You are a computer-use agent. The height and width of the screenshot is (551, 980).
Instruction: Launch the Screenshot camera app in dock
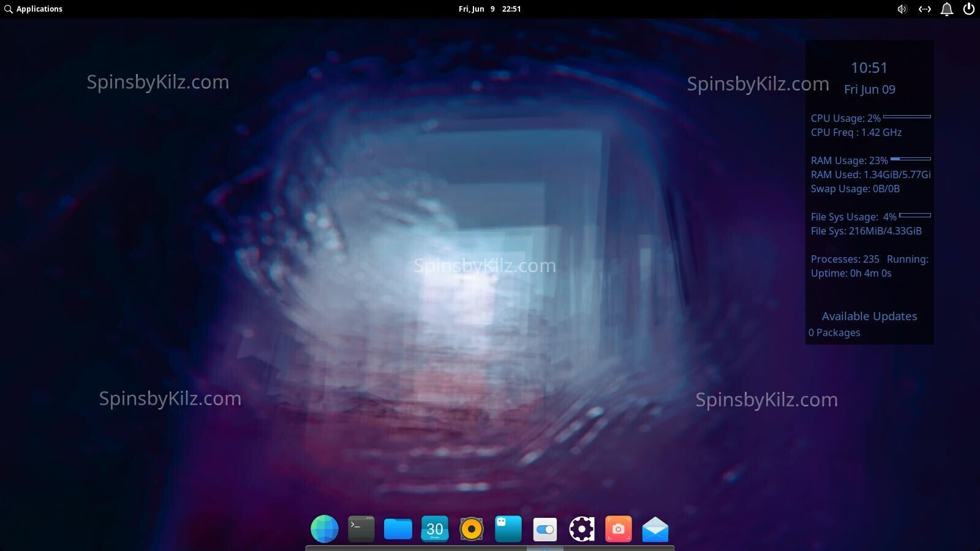click(x=619, y=529)
